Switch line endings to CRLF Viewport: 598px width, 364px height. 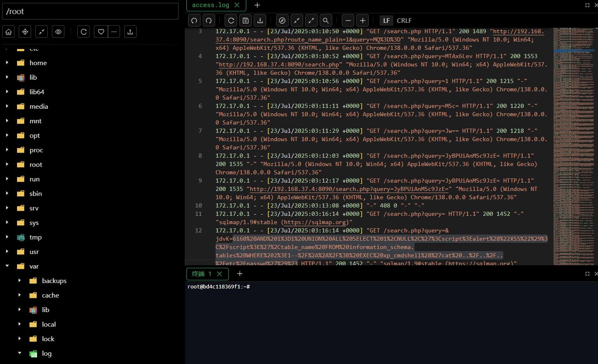(x=404, y=20)
